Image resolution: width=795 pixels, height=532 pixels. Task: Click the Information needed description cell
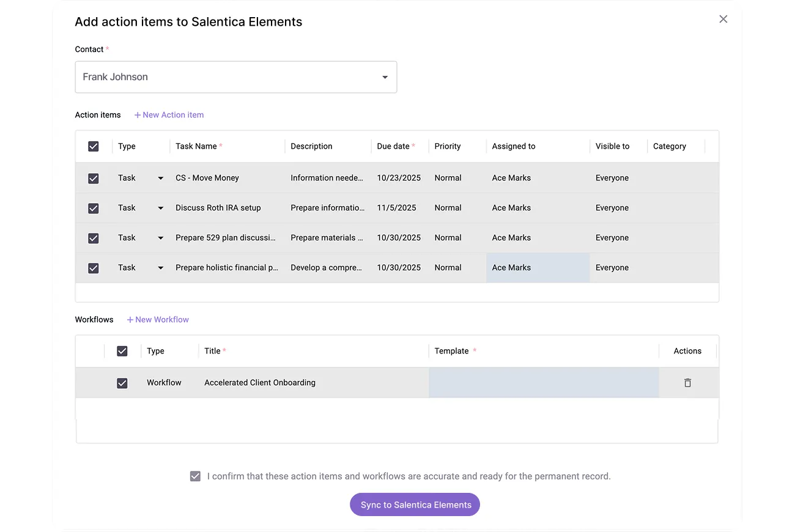pyautogui.click(x=328, y=178)
